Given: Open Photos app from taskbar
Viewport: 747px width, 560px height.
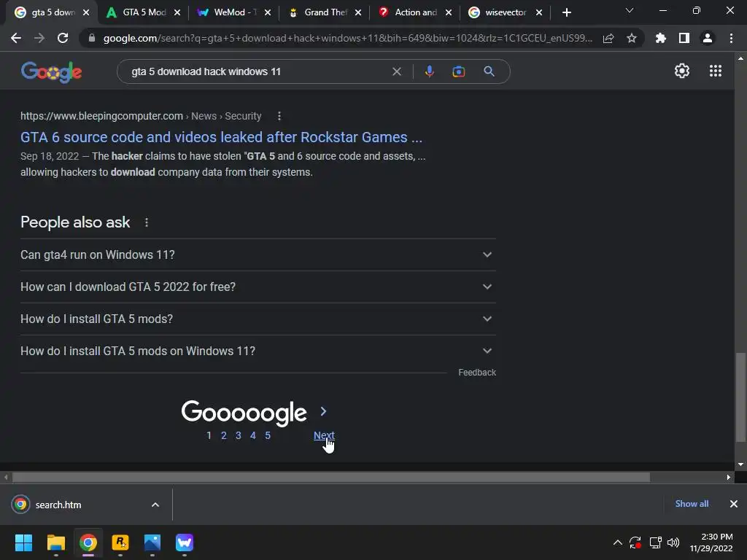Looking at the screenshot, I should [x=152, y=542].
